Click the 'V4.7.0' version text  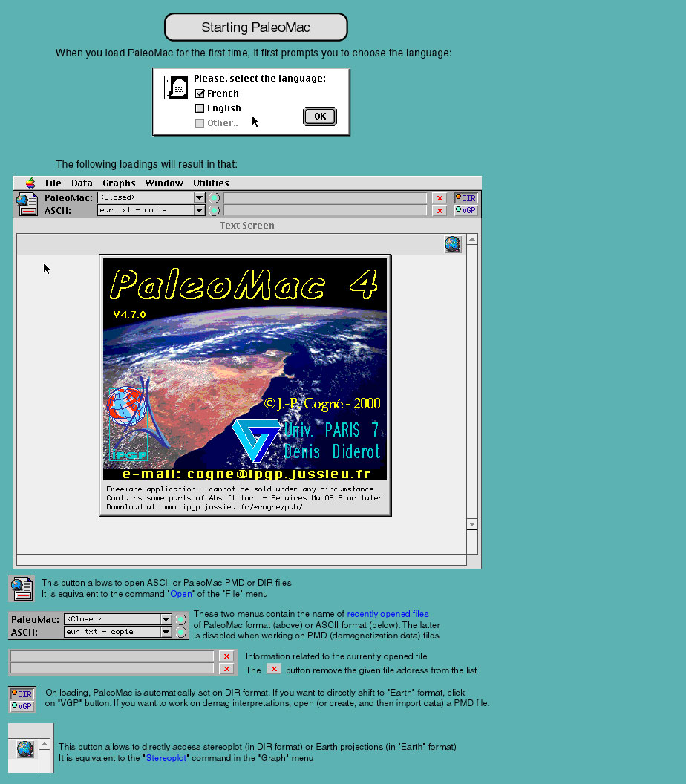129,315
